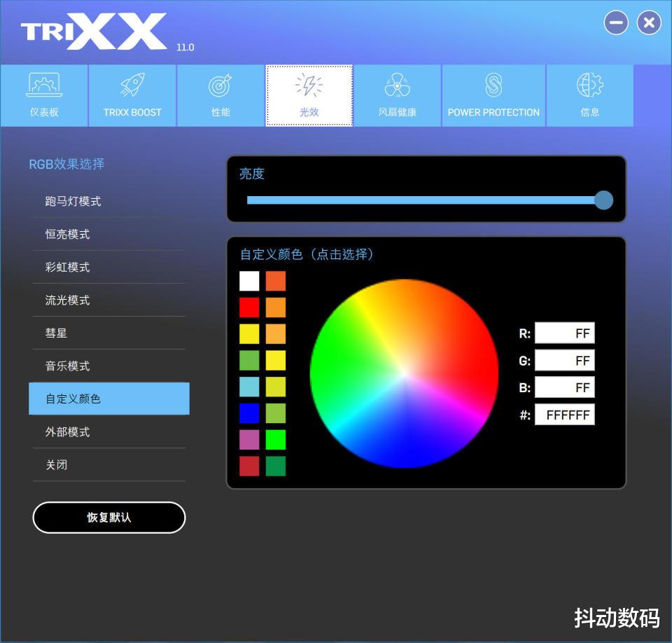Pick the light cyan blue swatch
The height and width of the screenshot is (643, 672).
point(249,387)
